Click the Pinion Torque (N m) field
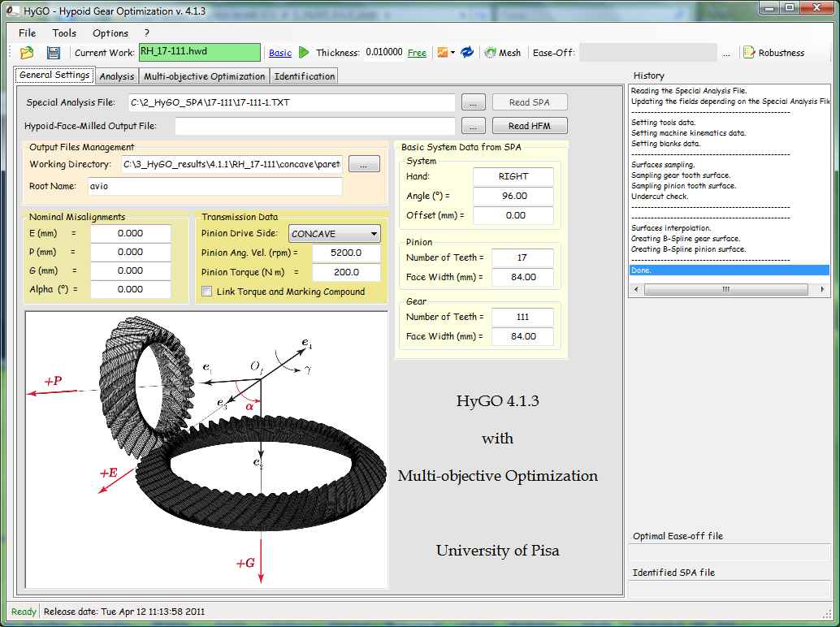840x627 pixels. (346, 272)
